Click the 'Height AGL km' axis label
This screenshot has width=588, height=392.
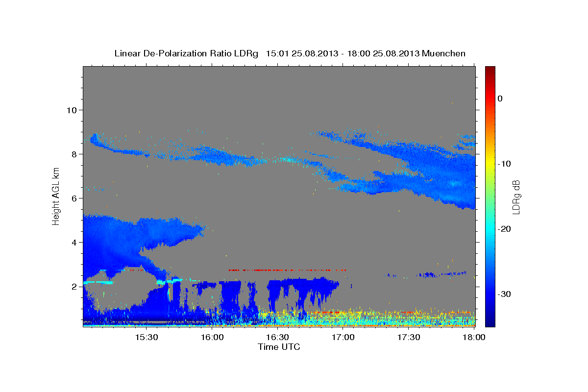pyautogui.click(x=56, y=196)
